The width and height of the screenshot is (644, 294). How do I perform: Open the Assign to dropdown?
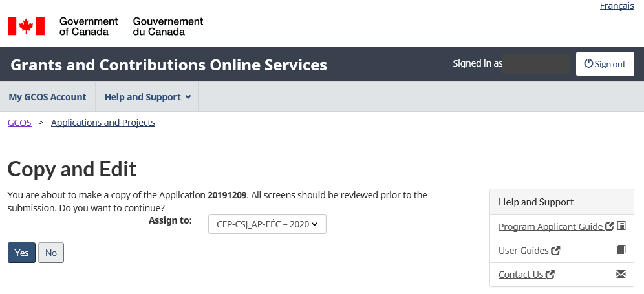click(x=267, y=224)
